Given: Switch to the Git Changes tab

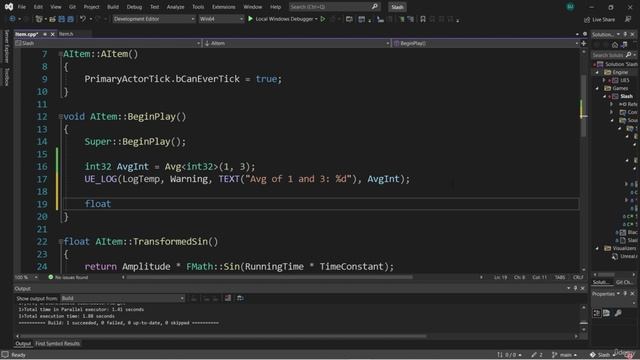Looking at the screenshot, I should 624,282.
